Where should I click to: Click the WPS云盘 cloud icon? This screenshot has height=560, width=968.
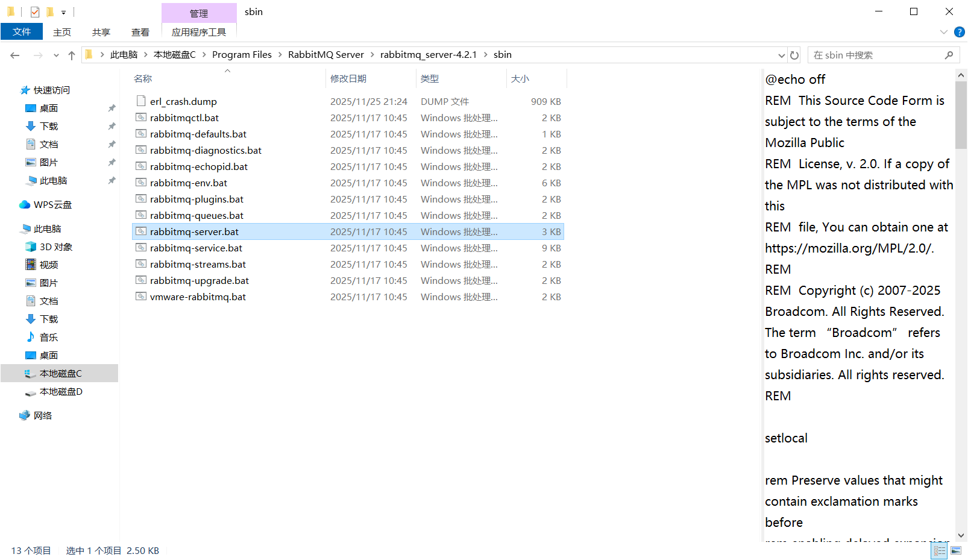click(x=25, y=204)
